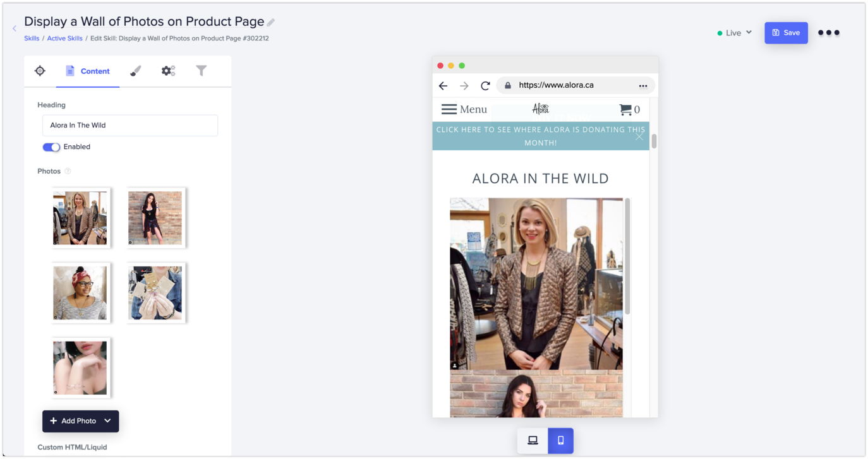Open the funnel Filters tab
Image resolution: width=868 pixels, height=459 pixels.
(201, 71)
